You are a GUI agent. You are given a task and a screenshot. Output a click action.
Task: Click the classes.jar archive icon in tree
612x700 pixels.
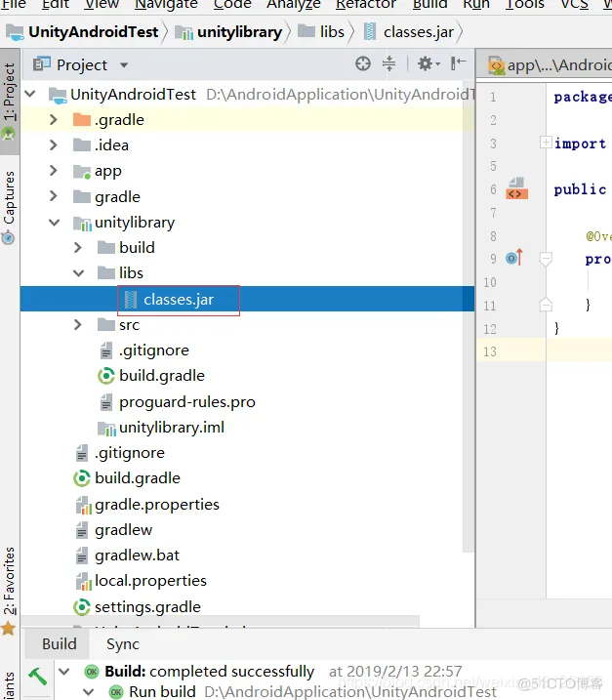[131, 300]
